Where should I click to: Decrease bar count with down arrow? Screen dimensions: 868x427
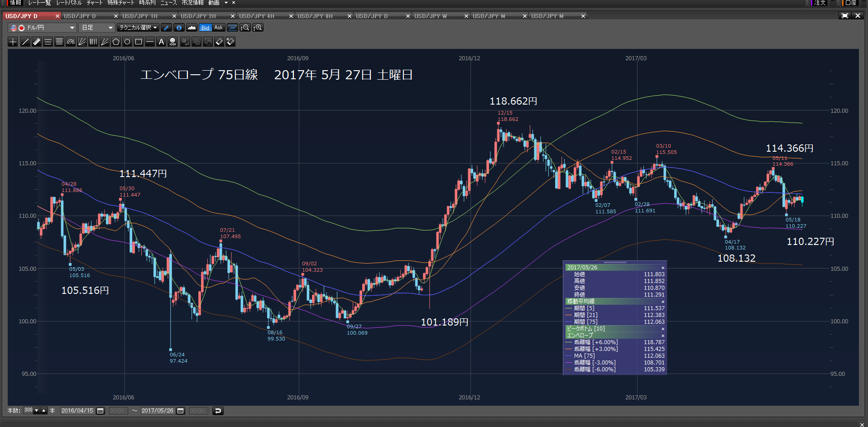36,411
